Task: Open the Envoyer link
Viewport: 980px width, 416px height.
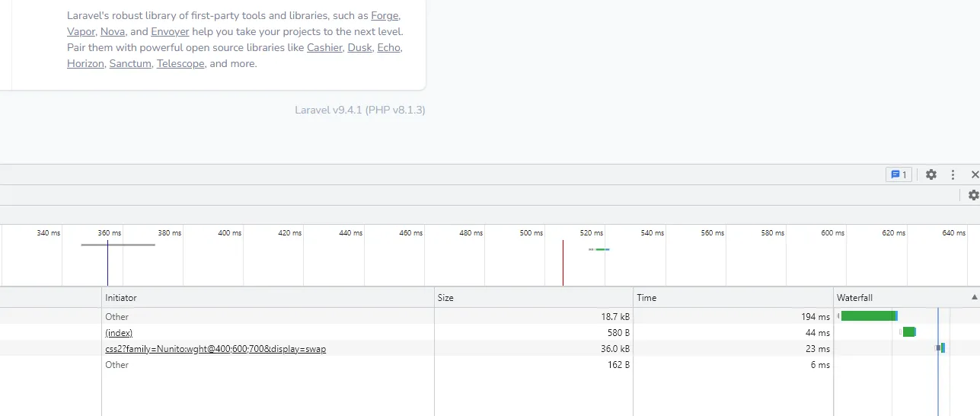Action: coord(170,31)
